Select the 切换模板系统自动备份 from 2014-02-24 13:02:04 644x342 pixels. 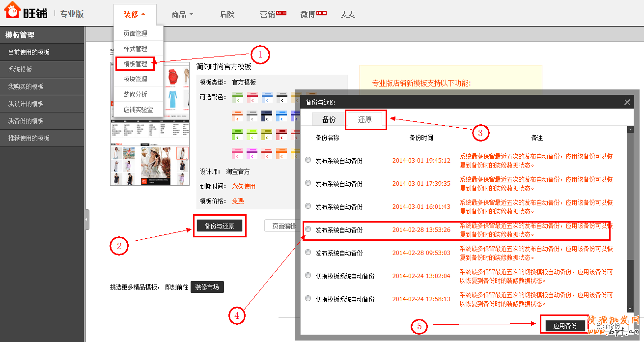coord(308,276)
